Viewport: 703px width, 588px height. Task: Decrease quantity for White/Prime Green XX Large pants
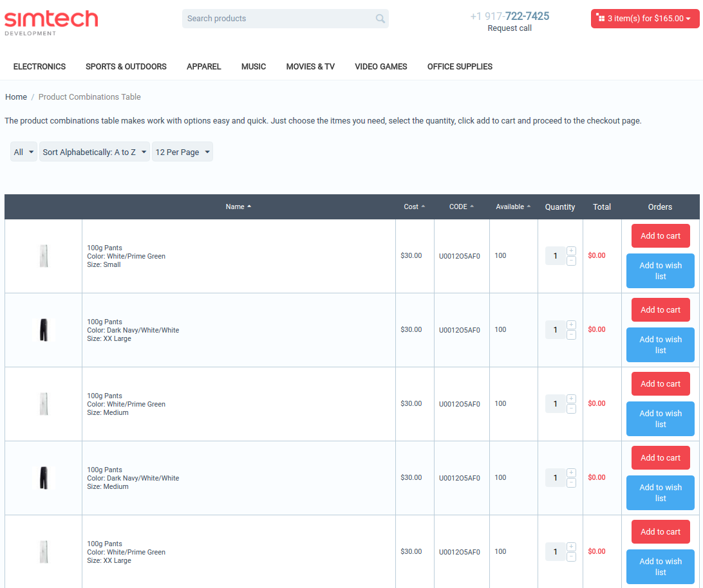click(x=571, y=556)
